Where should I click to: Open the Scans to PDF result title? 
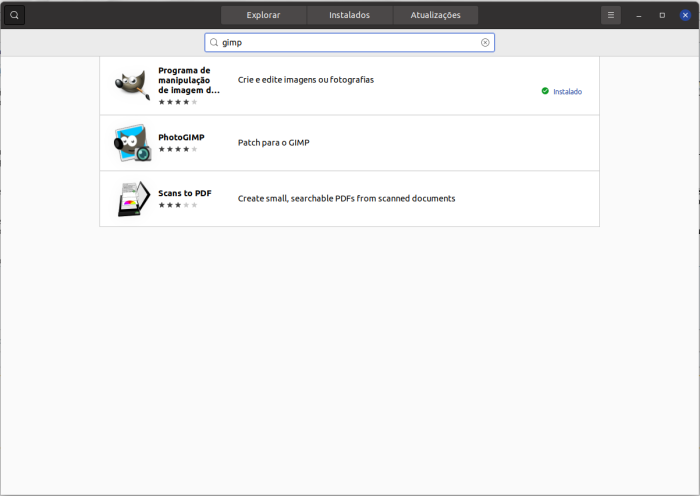[x=185, y=193]
